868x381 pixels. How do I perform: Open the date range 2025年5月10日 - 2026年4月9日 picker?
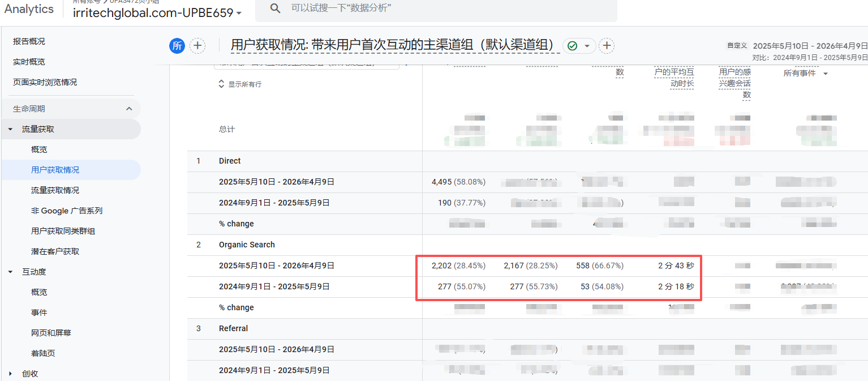811,46
